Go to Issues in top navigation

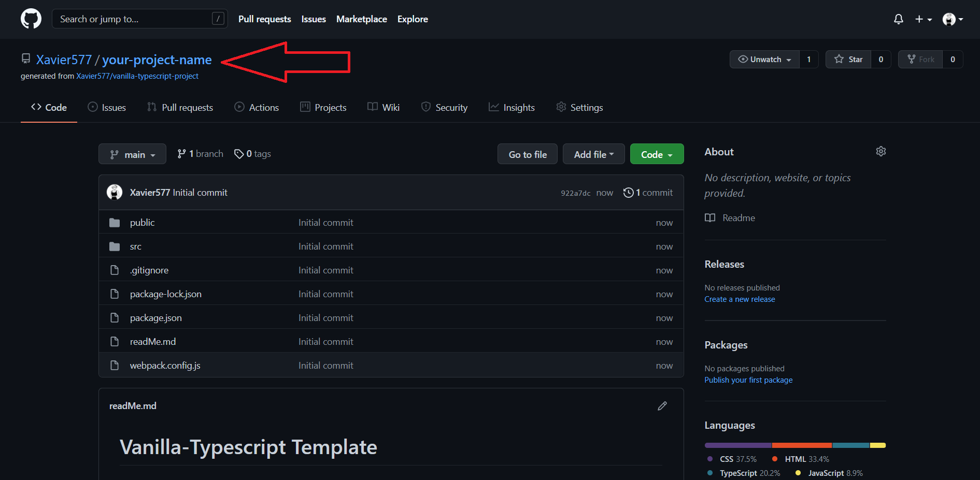tap(314, 19)
